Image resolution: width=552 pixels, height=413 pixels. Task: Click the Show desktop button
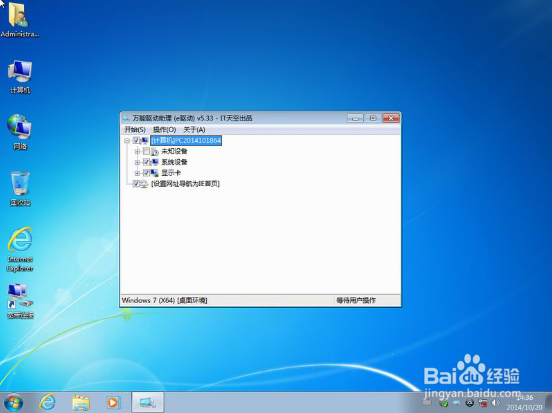pyautogui.click(x=548, y=402)
